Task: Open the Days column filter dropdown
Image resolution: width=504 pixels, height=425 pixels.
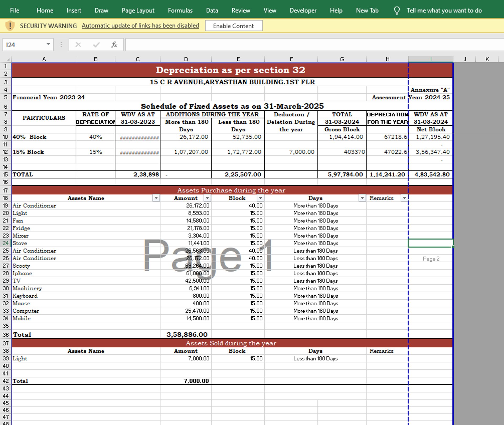Action: pos(362,198)
